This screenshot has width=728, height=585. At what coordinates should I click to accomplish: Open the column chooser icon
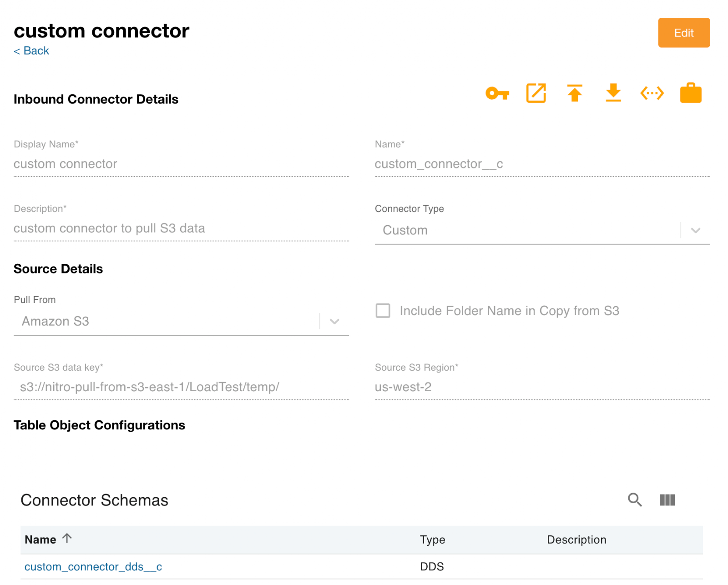(667, 500)
